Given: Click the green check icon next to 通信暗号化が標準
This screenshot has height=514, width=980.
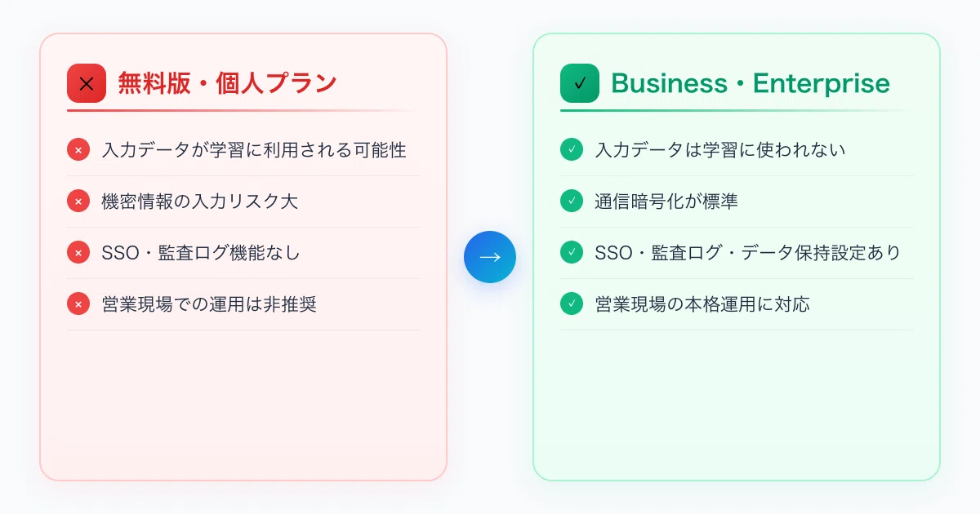Looking at the screenshot, I should coord(572,202).
